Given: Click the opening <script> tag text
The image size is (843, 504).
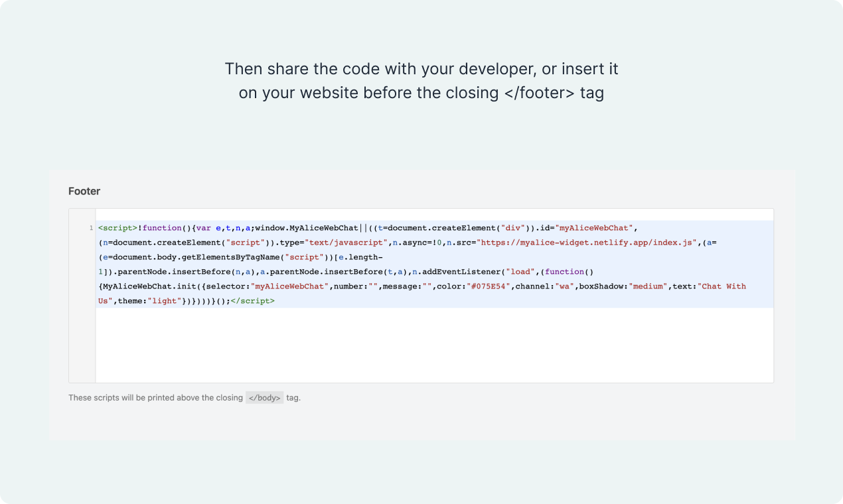Looking at the screenshot, I should [x=118, y=228].
